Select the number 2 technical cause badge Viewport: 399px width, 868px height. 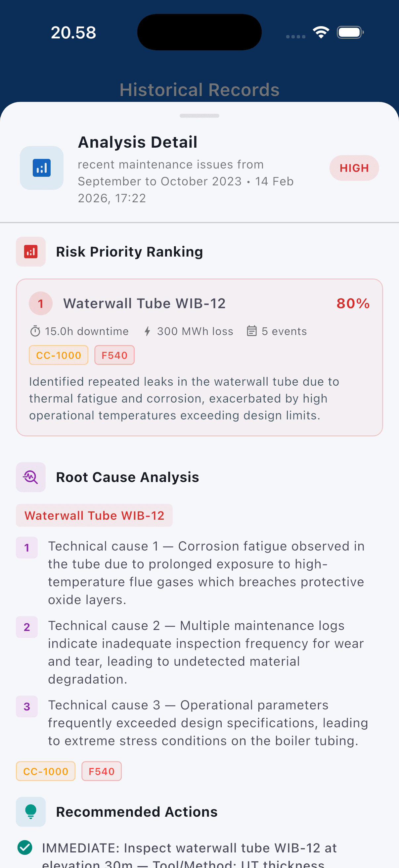(x=27, y=627)
